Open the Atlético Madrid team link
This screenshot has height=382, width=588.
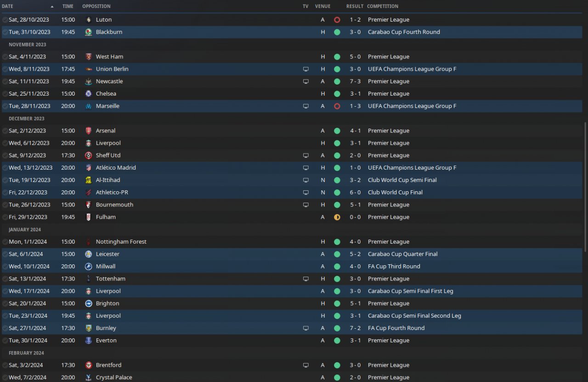[x=116, y=168]
